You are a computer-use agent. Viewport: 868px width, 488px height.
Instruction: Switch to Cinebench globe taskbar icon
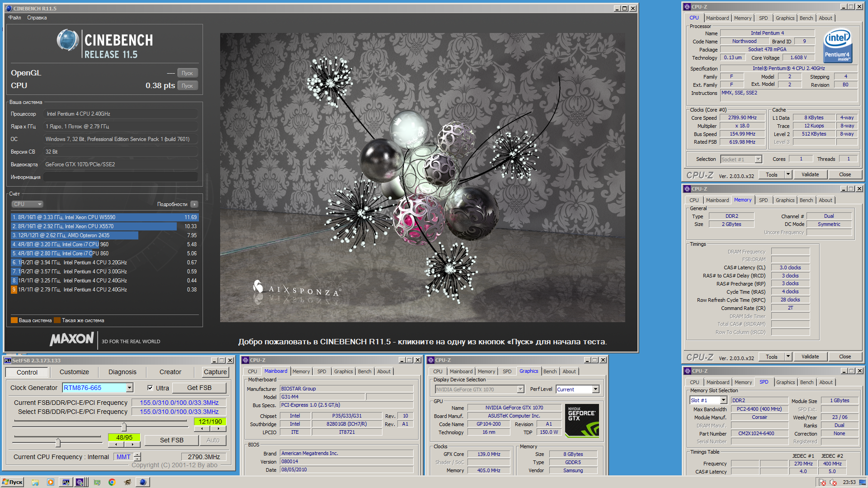[143, 482]
